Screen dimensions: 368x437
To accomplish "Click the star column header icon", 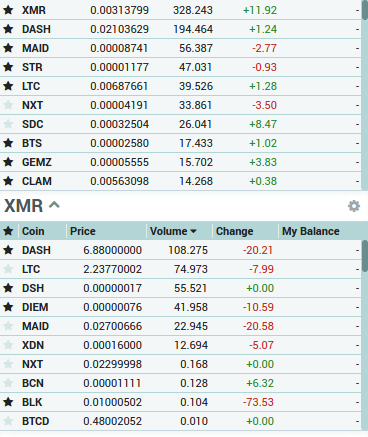I will pos(8,231).
